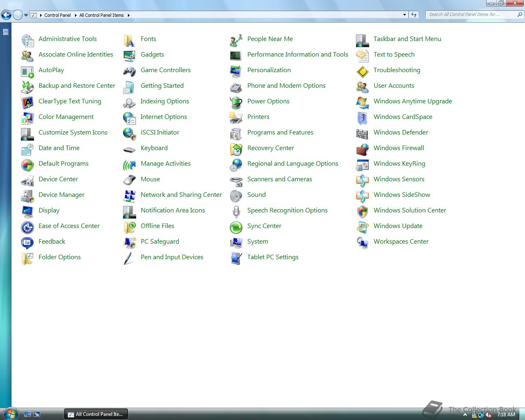Screen dimensions: 525x420
Task: Click the Windows CardSpace link
Action: [x=403, y=117]
